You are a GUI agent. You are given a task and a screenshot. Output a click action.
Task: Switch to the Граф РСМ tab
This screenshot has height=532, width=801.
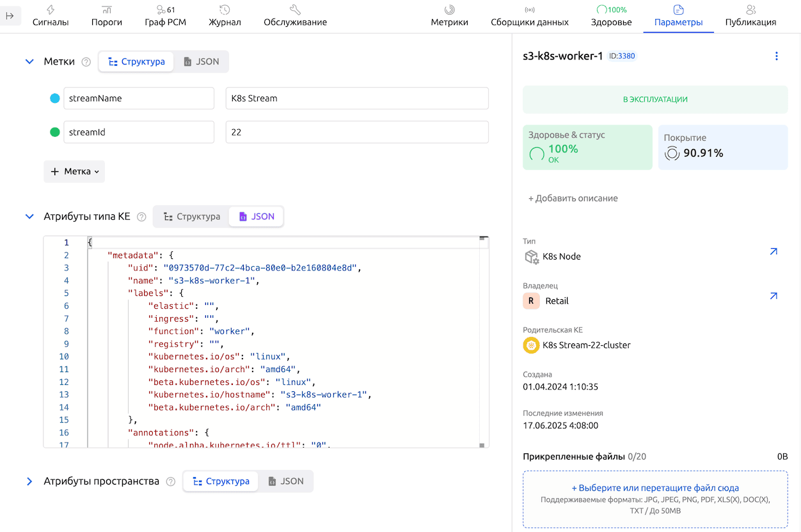(166, 16)
